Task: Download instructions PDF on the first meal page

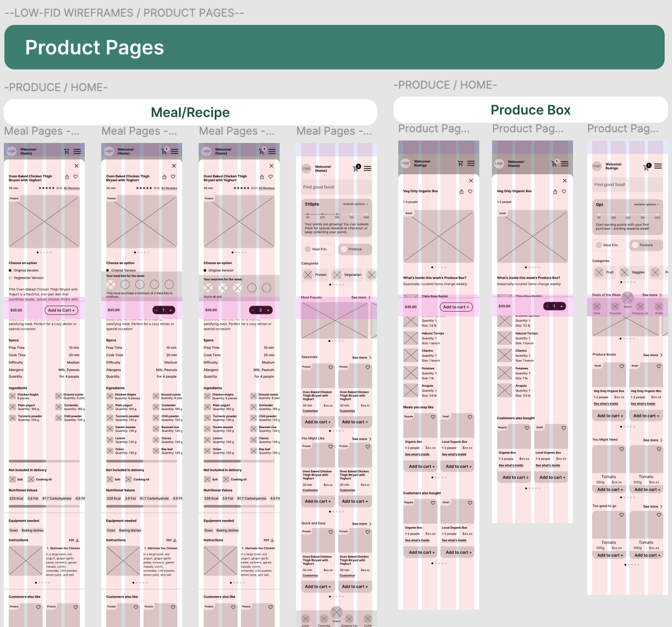Action: (74, 540)
